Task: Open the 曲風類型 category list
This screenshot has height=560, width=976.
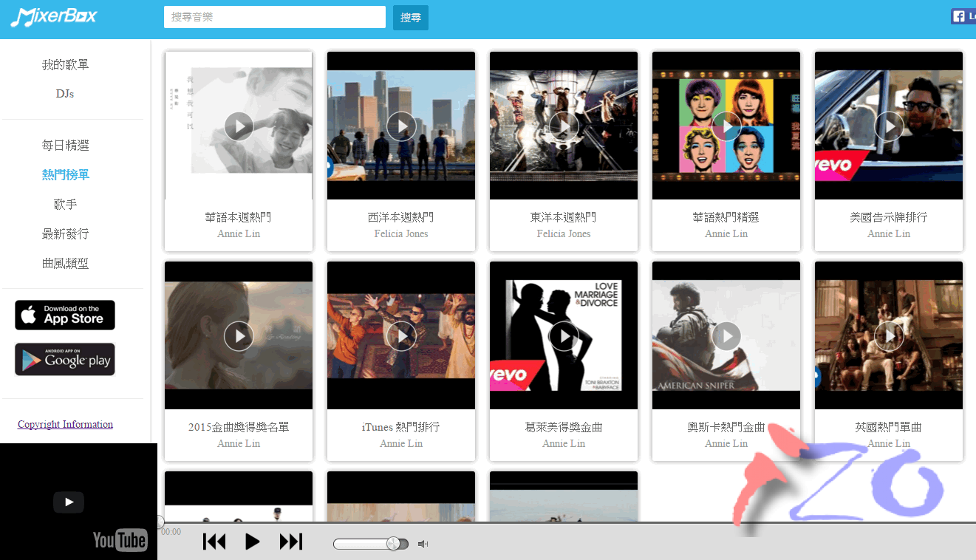Action: 65,263
